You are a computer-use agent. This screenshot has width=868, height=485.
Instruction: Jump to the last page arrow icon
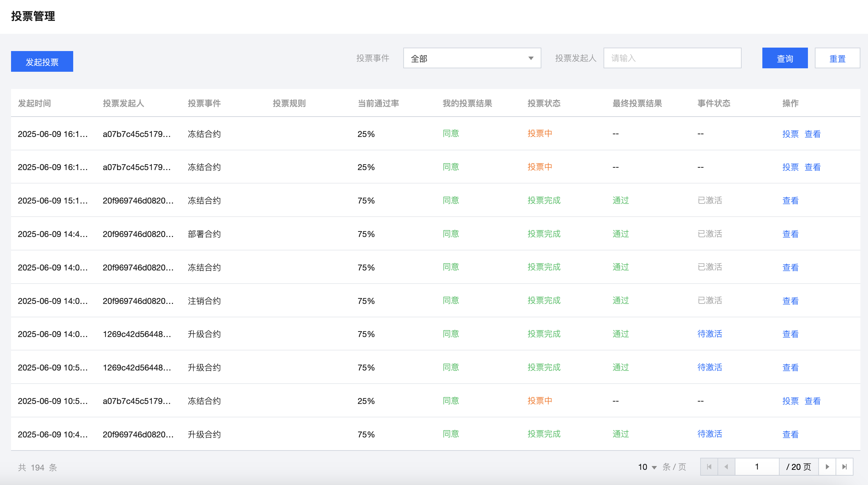click(x=845, y=467)
